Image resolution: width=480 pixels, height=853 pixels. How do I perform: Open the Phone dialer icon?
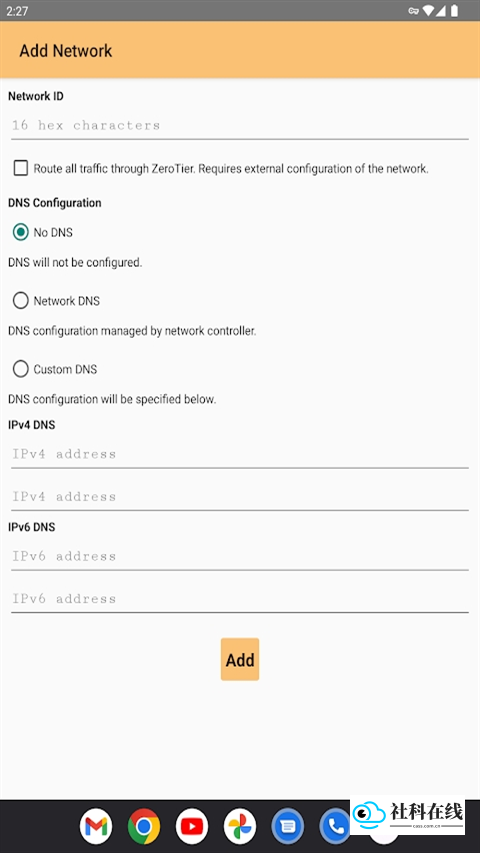click(x=335, y=826)
